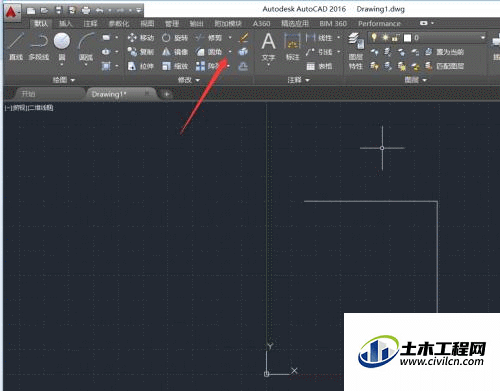Select the Hatch tool in the Draw panel
Screen dimensions: 500x391
(x=106, y=66)
